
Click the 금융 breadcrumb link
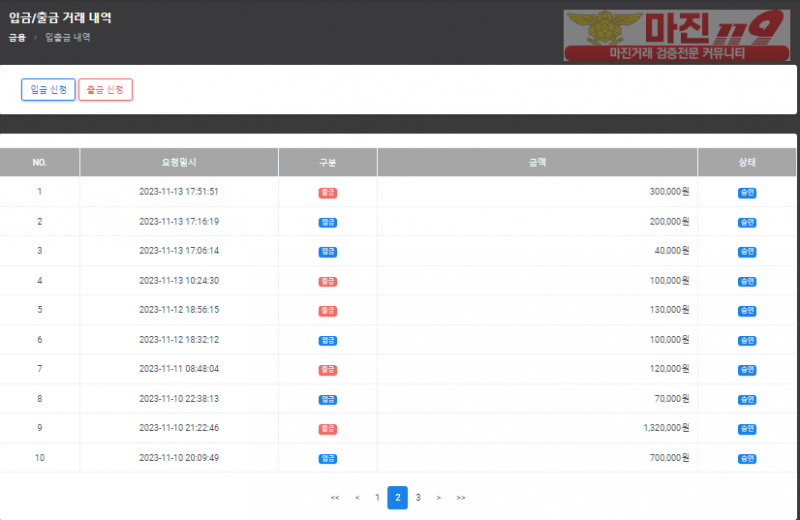click(17, 37)
